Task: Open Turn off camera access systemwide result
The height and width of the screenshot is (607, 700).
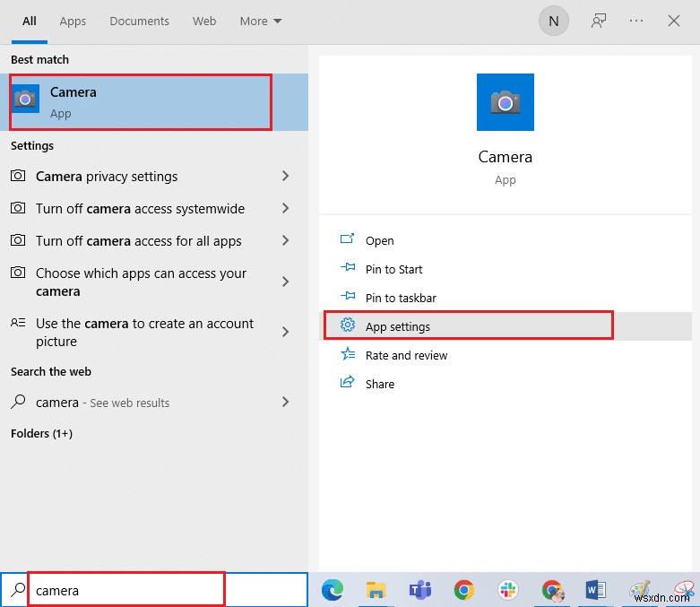Action: (154, 208)
